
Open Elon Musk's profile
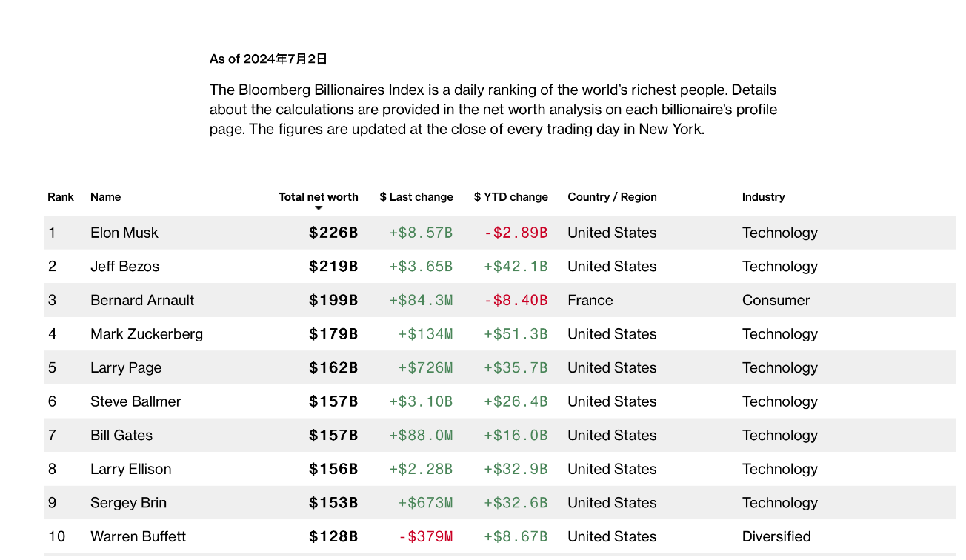pos(124,233)
